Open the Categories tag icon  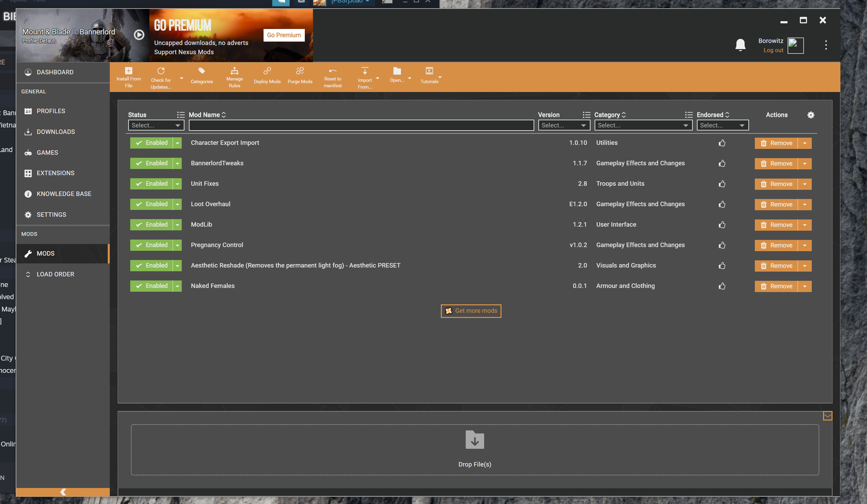[x=201, y=71]
